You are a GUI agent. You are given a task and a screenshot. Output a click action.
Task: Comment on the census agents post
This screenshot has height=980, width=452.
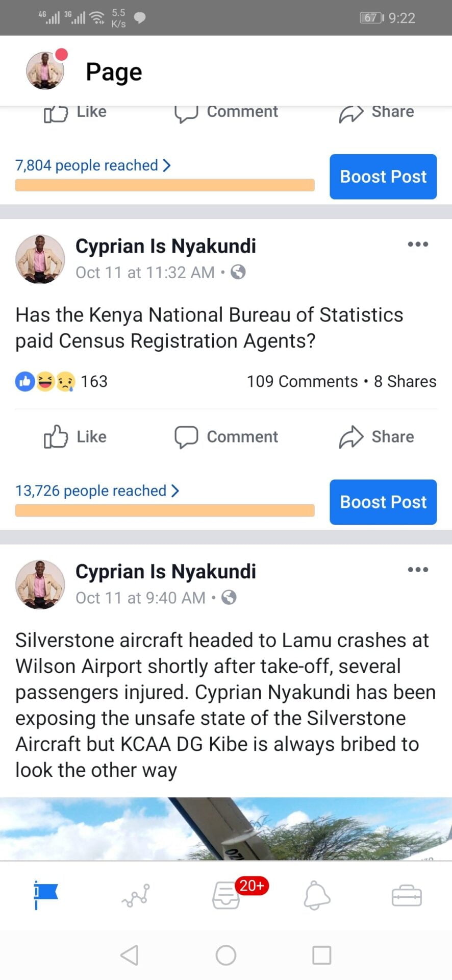pyautogui.click(x=227, y=437)
